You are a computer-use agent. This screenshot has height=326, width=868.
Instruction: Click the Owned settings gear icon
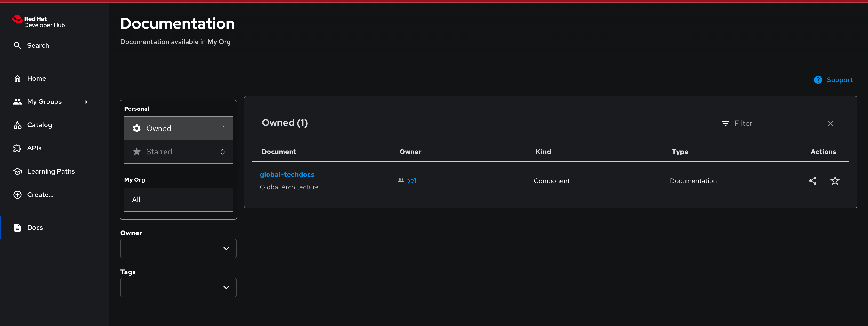click(137, 128)
